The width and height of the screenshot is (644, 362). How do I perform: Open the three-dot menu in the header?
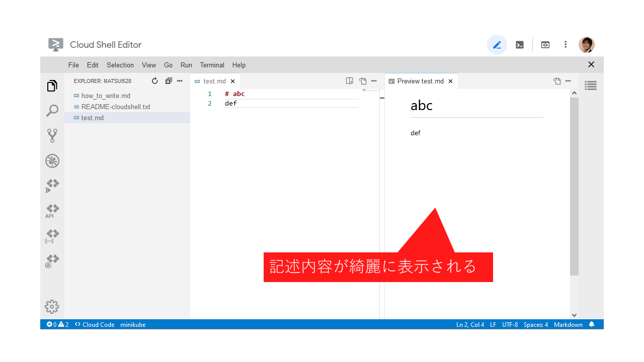click(x=566, y=45)
